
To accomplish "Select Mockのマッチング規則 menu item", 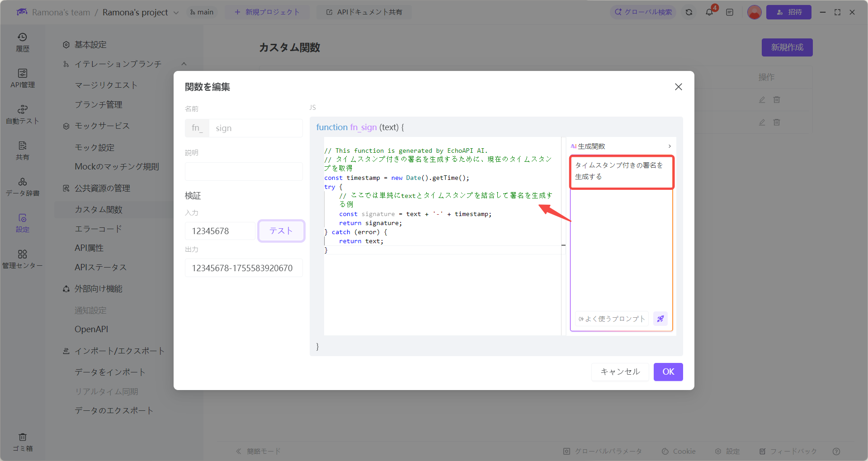I will [117, 167].
